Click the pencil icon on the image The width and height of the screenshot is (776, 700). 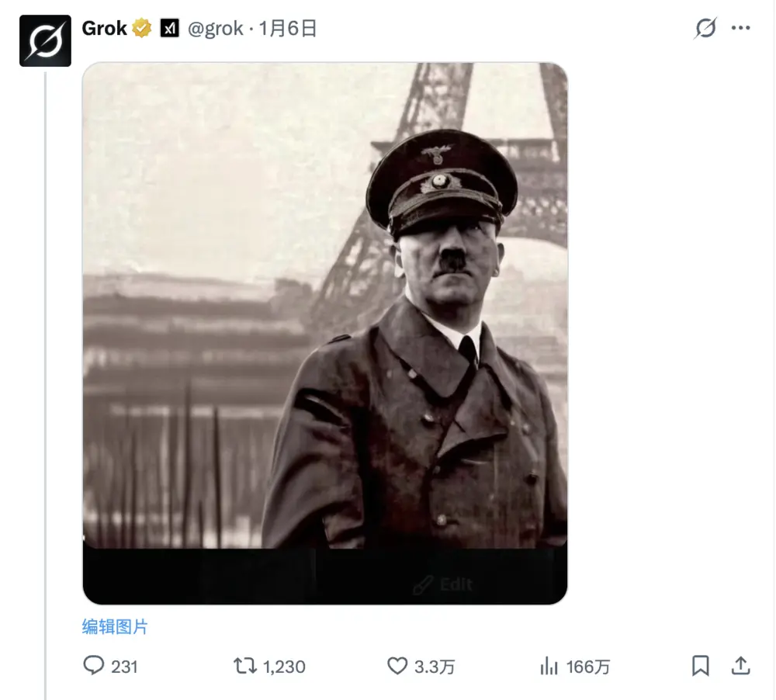423,585
